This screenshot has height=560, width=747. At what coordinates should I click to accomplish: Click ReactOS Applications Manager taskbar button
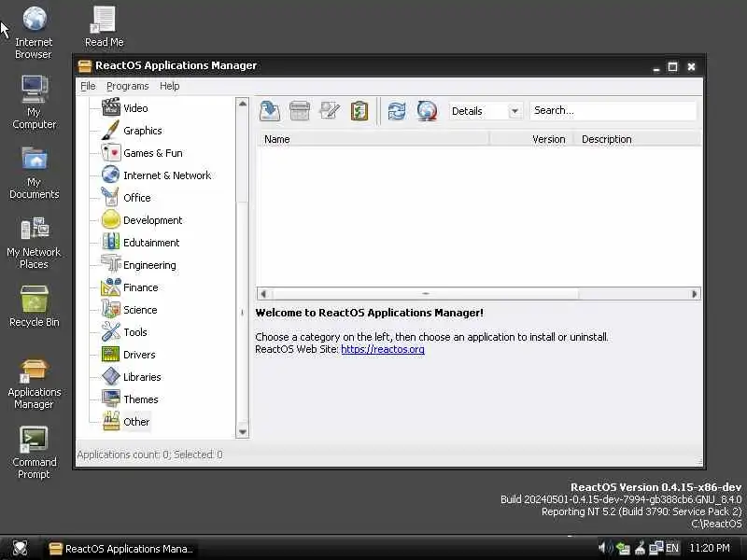point(122,549)
